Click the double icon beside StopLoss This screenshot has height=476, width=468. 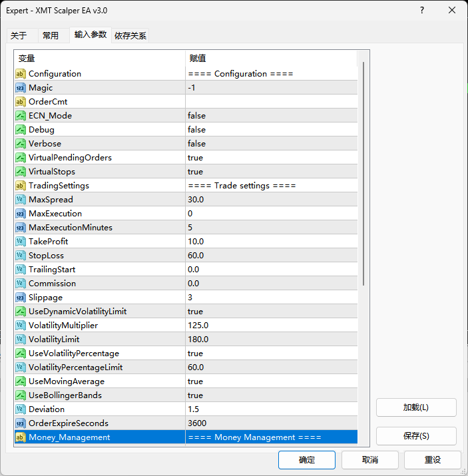click(21, 255)
